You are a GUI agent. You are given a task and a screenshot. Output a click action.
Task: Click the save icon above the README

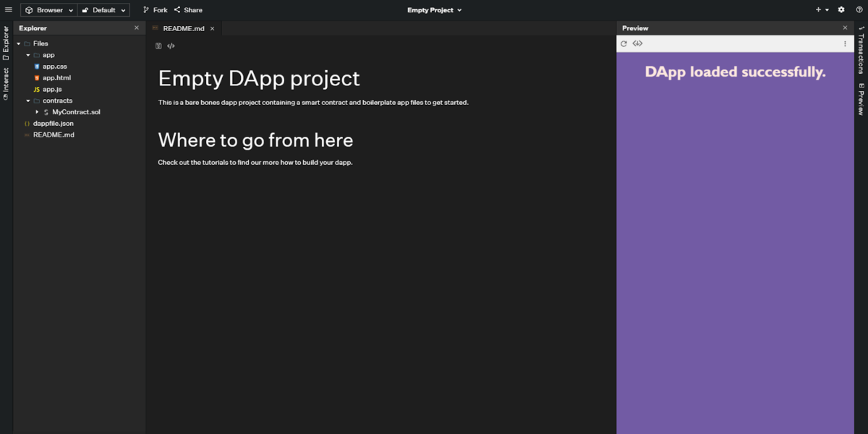158,46
